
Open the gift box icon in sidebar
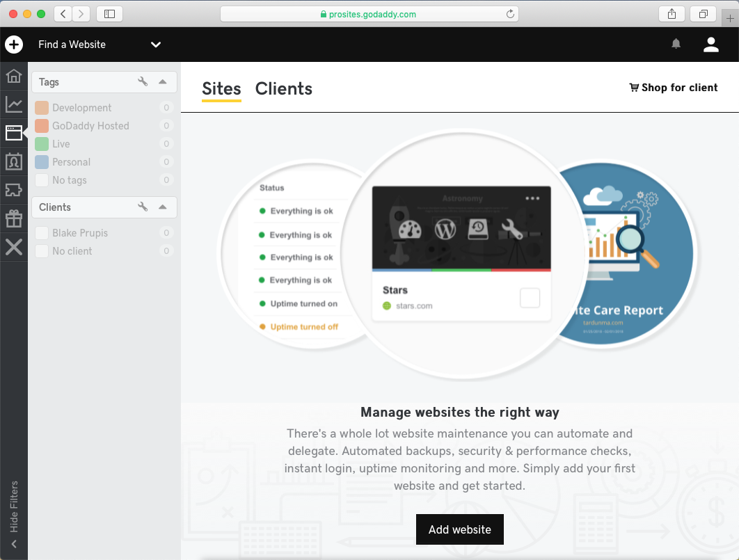click(x=14, y=218)
